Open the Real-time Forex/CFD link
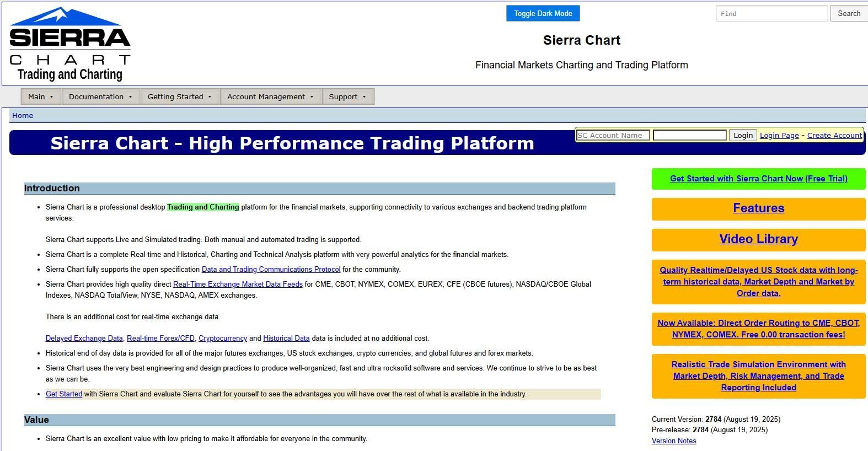 (x=160, y=338)
